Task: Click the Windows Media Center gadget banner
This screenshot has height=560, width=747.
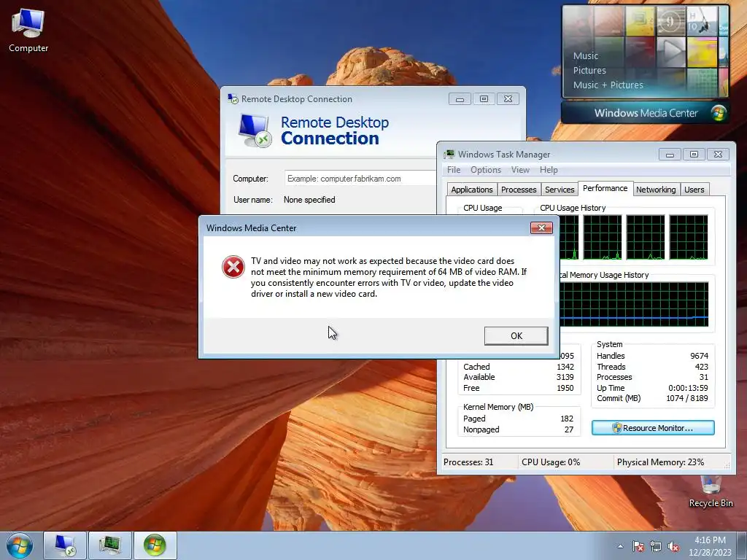Action: (x=645, y=113)
